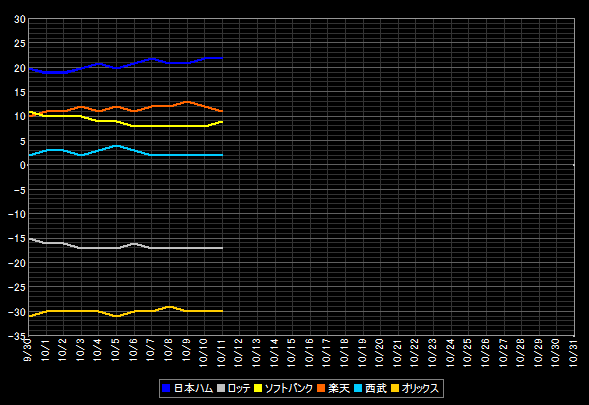The width and height of the screenshot is (589, 405).
Task: Select the ロッテ legend label
Action: pos(239,388)
